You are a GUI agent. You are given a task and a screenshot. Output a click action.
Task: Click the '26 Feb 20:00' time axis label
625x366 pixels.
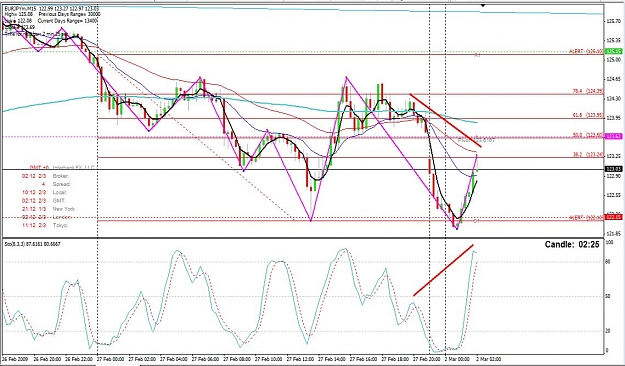(47, 359)
